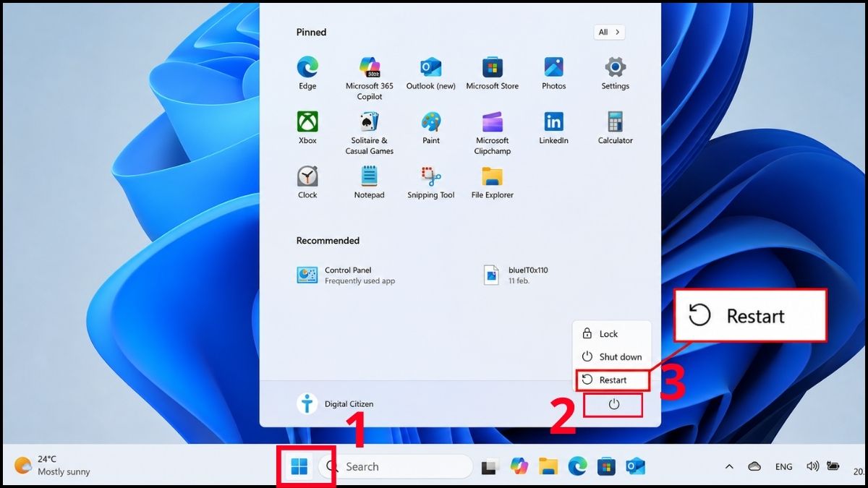Click the Power button in Start
The width and height of the screenshot is (868, 488).
tap(613, 404)
